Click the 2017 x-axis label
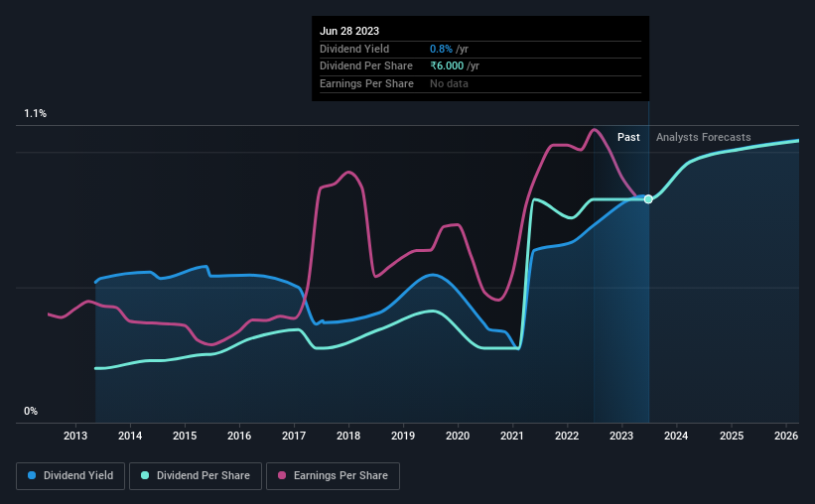 click(x=294, y=436)
